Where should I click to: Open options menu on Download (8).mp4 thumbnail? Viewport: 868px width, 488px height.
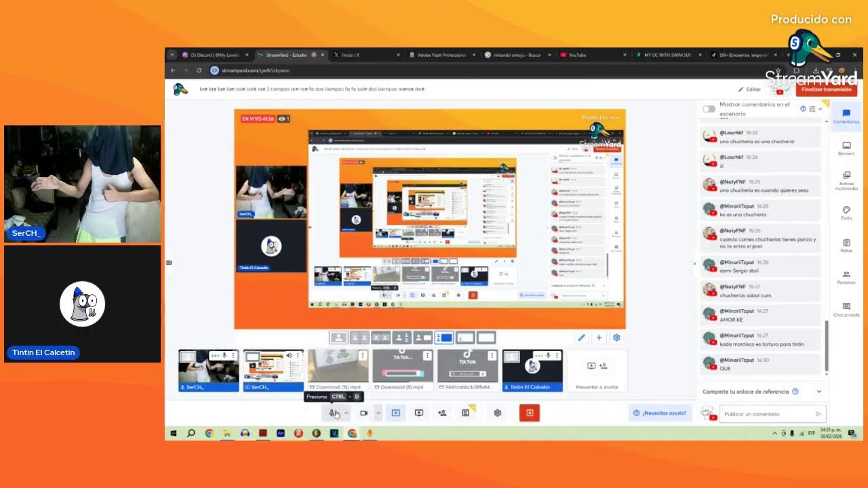[x=427, y=355]
